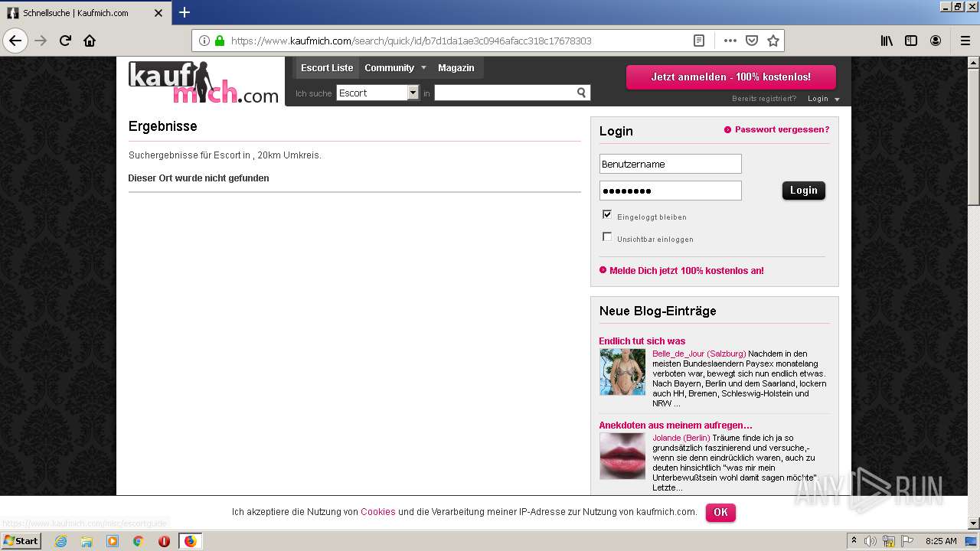Click Melde Dich jetzt 100% kostenlos an

tap(687, 271)
